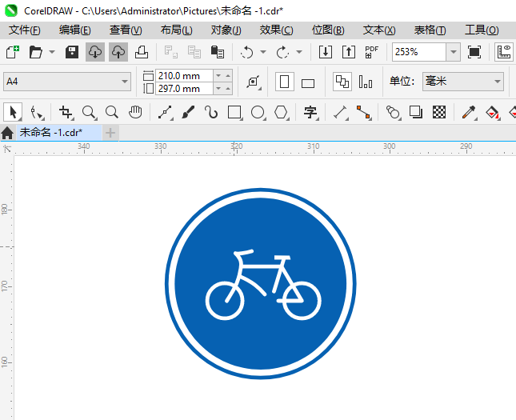Redo the last action
The height and width of the screenshot is (420, 516).
point(282,52)
